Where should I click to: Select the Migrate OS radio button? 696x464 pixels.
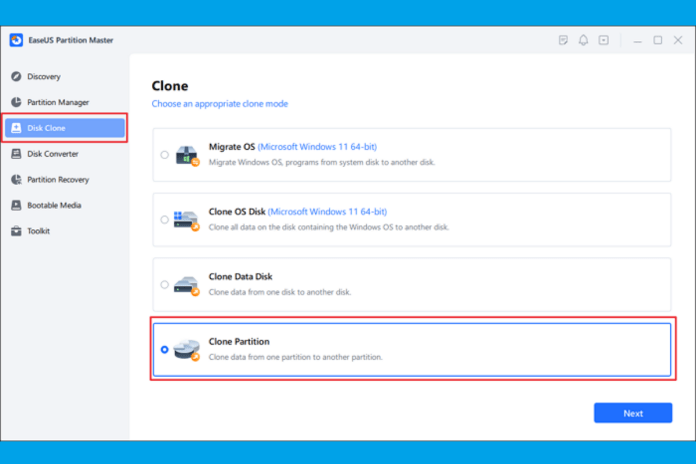pos(164,155)
